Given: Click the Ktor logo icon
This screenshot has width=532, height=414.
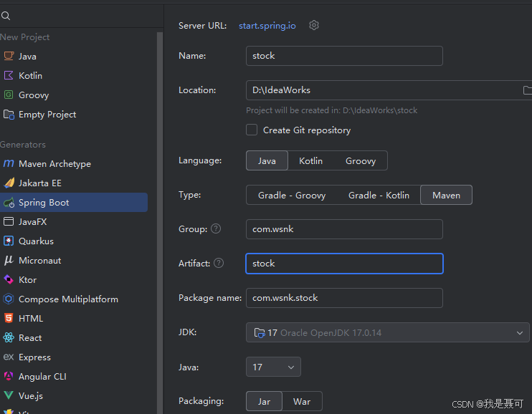Looking at the screenshot, I should tap(9, 279).
